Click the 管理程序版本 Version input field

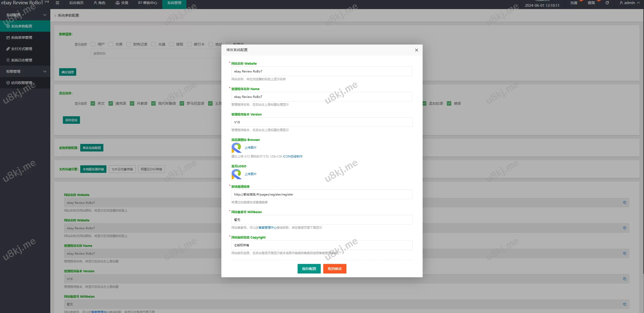(322, 122)
